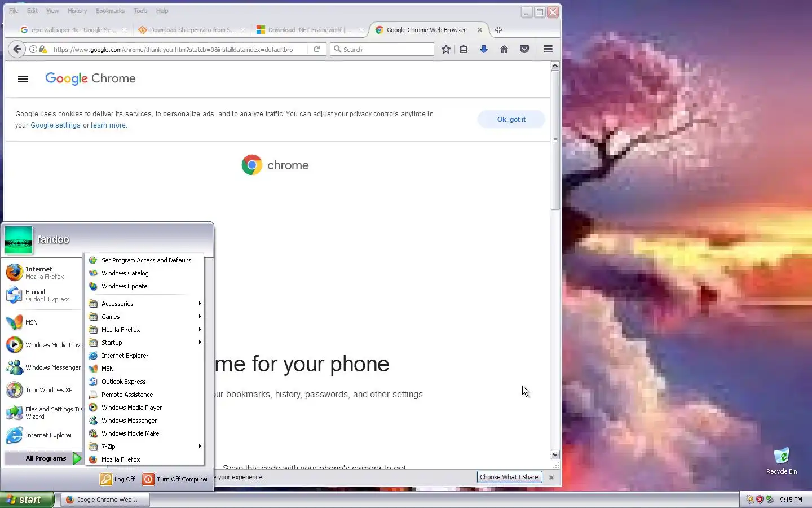812x508 pixels.
Task: Click the Choose What I Share button
Action: [x=509, y=477]
